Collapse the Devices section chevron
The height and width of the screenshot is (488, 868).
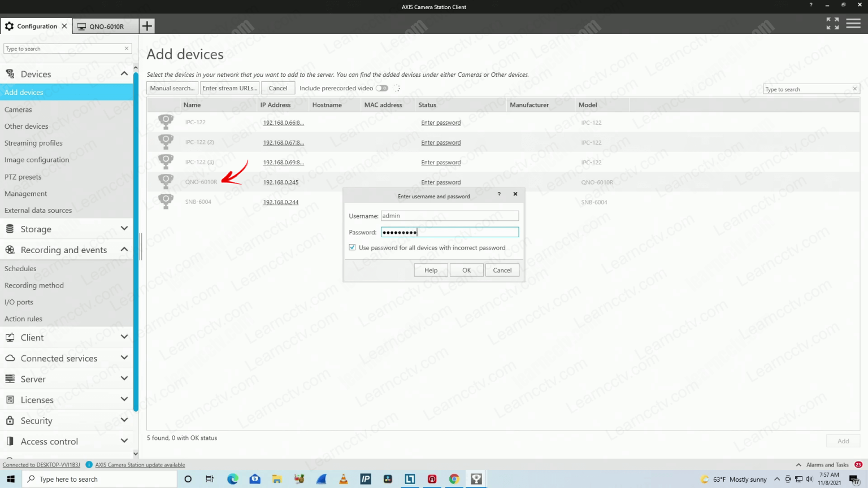(124, 73)
